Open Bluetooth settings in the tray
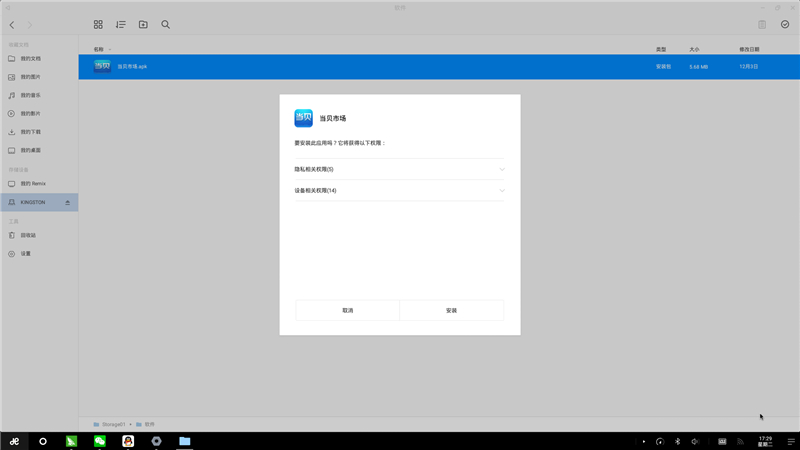 [678, 442]
